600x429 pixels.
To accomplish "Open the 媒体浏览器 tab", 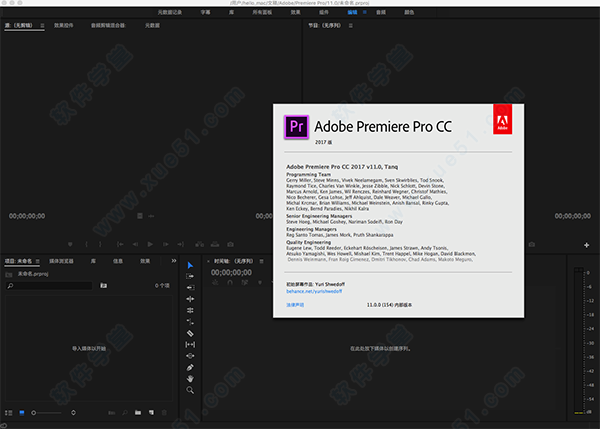I will 61,261.
